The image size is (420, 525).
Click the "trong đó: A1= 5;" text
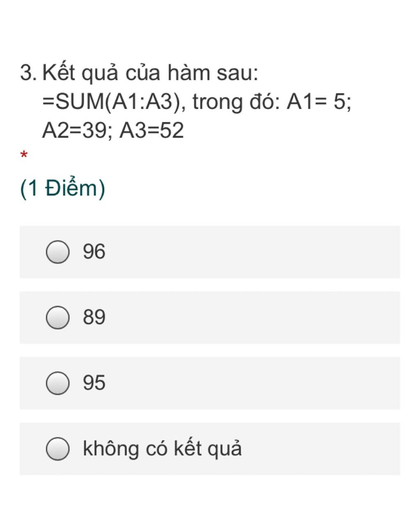272,102
